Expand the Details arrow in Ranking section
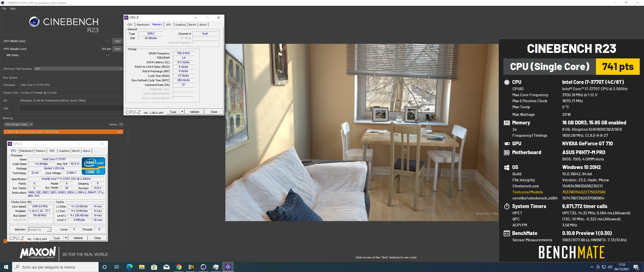Image resolution: width=644 pixels, height=272 pixels. [x=121, y=124]
